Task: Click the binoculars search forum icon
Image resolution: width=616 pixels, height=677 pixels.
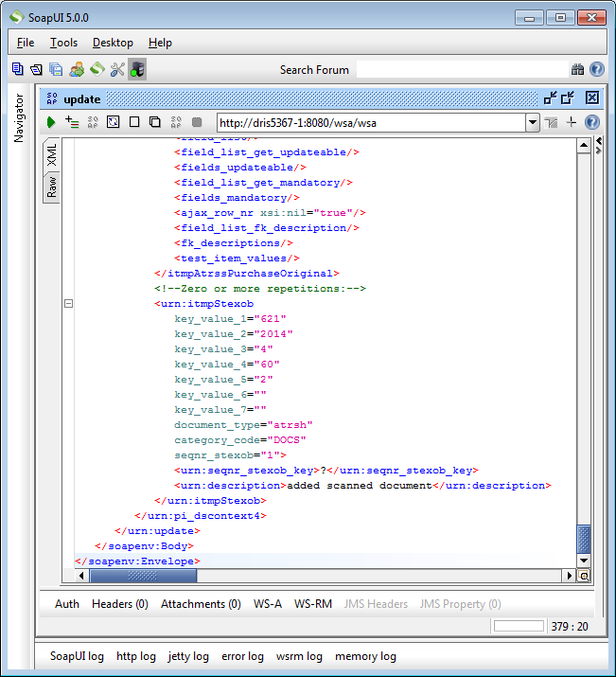Action: (577, 69)
